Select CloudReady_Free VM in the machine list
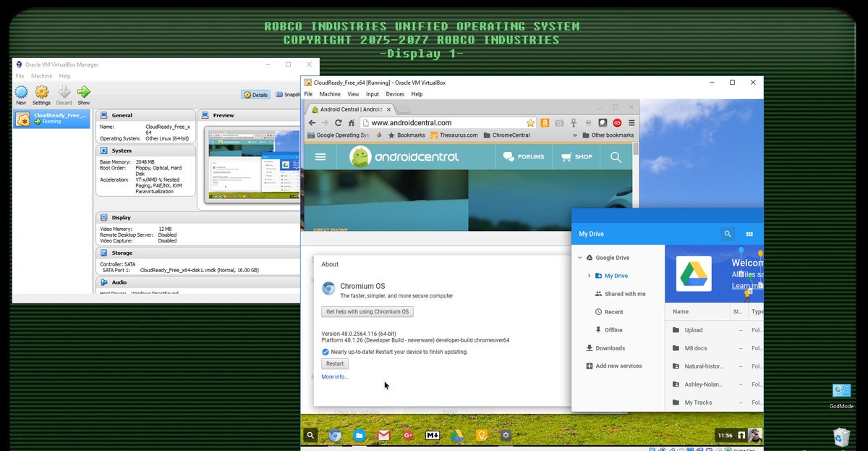This screenshot has width=868, height=451. (x=52, y=118)
